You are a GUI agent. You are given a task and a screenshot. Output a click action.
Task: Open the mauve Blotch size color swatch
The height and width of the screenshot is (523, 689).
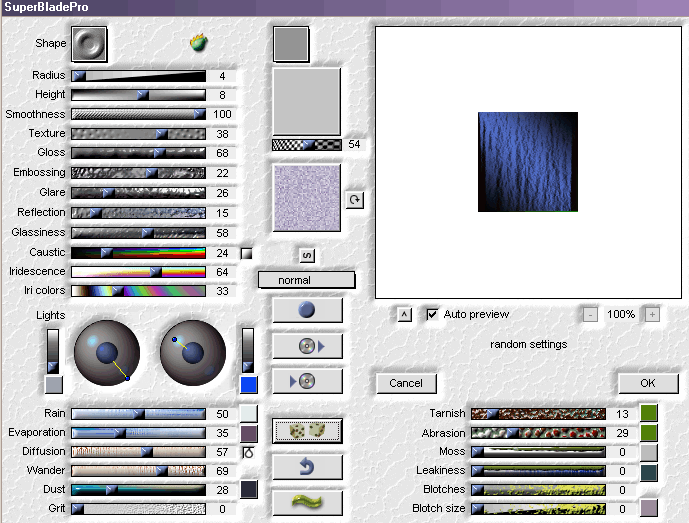(x=649, y=508)
